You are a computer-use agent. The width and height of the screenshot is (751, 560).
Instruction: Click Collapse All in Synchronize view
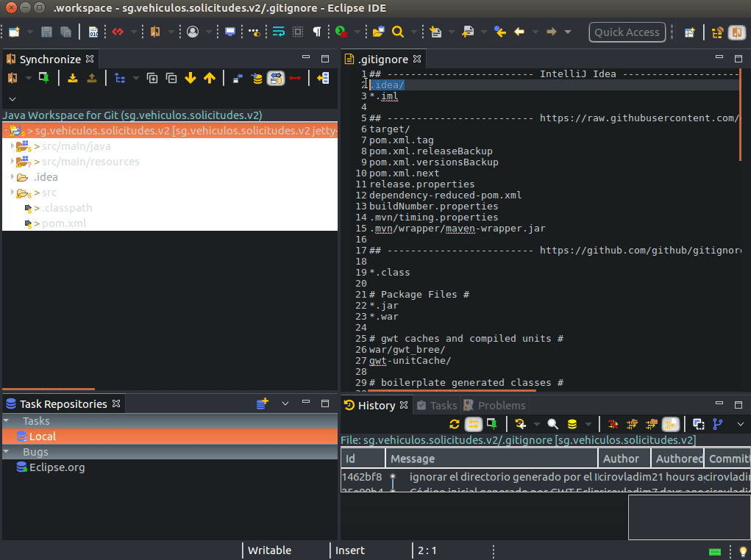171,78
